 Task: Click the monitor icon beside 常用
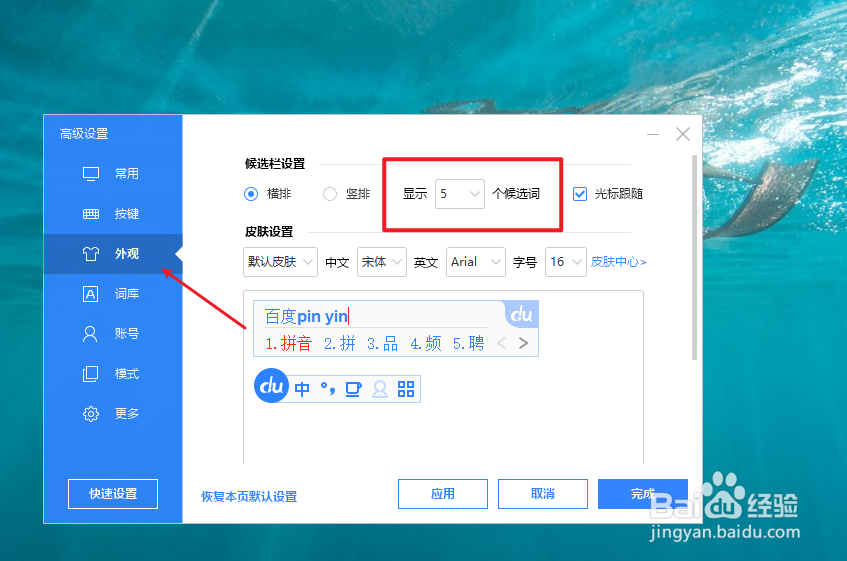91,174
